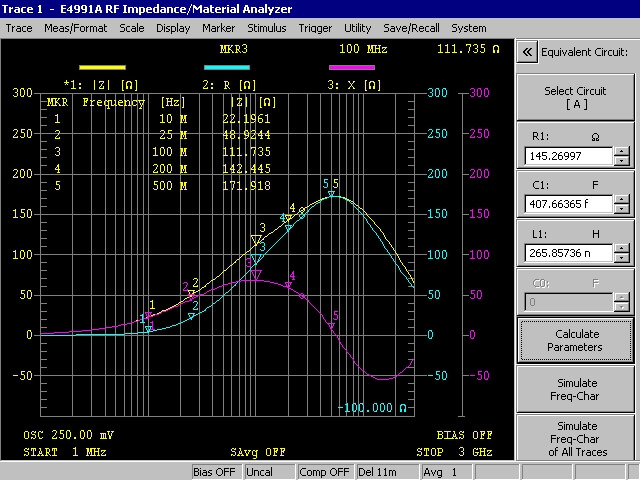Click the Avg 1 status bar cell
The width and height of the screenshot is (640, 480).
pyautogui.click(x=446, y=472)
